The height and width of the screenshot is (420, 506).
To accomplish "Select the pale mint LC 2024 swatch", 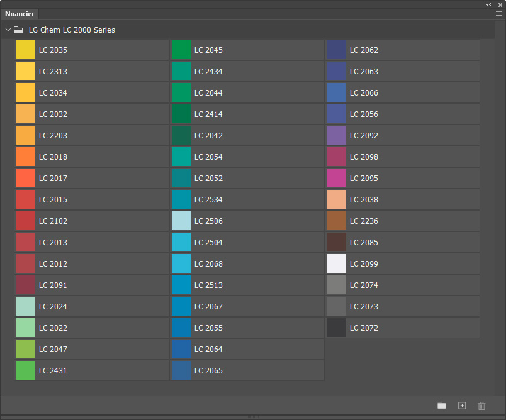I will pyautogui.click(x=26, y=307).
